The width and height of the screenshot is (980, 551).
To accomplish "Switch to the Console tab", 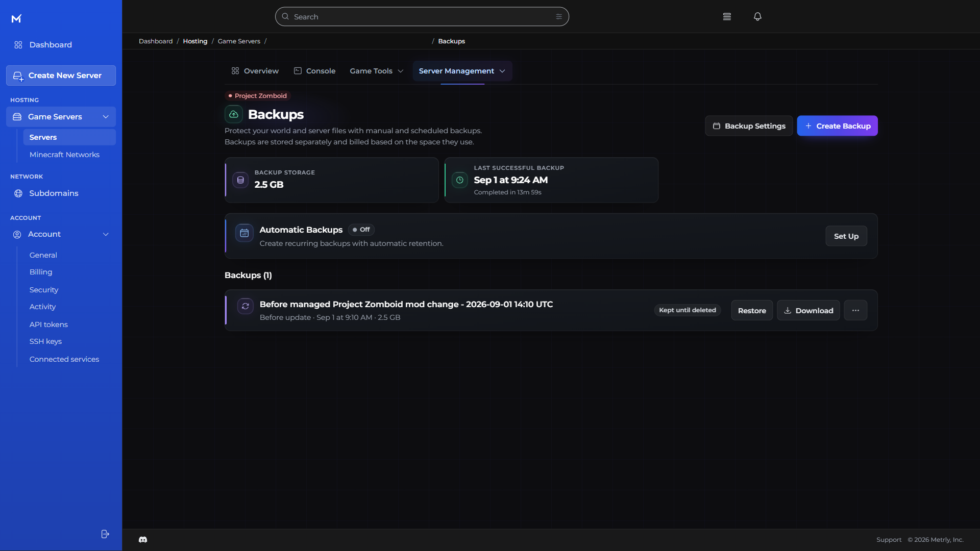I will [x=315, y=71].
